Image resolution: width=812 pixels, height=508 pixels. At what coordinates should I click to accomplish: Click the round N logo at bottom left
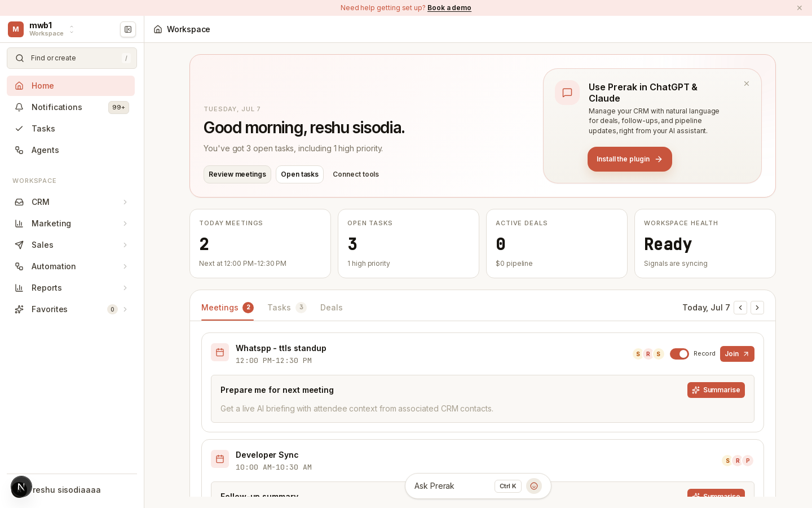(x=21, y=487)
